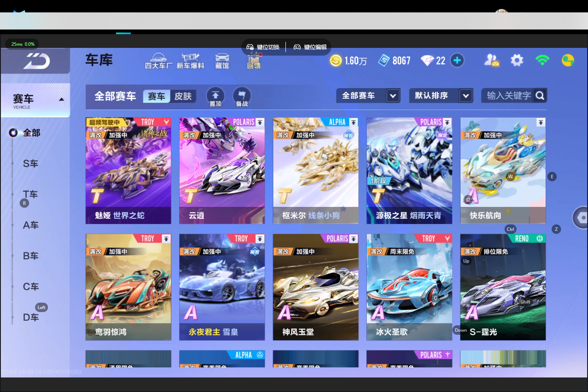588x392 pixels.
Task: Filter by D车 class
Action: 30,317
